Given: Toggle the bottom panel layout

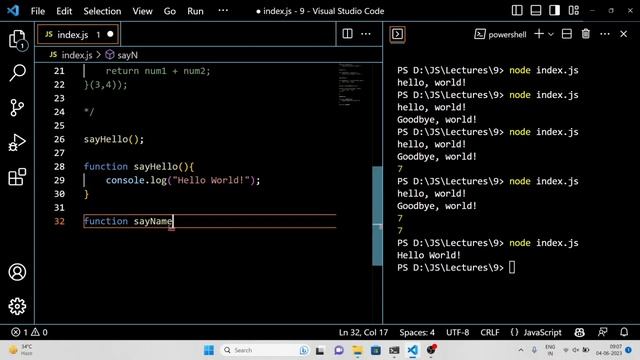Looking at the screenshot, I should tap(536, 11).
